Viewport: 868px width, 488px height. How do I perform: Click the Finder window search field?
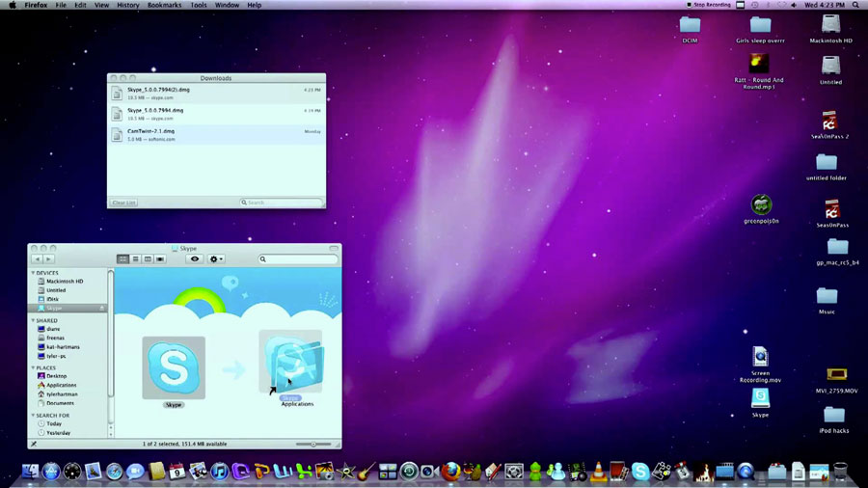coord(298,258)
